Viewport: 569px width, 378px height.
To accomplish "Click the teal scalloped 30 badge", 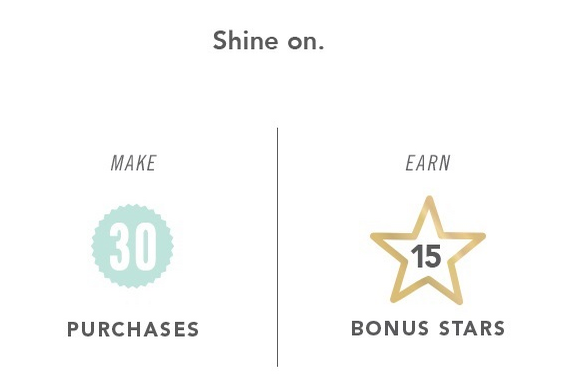I will click(x=132, y=246).
